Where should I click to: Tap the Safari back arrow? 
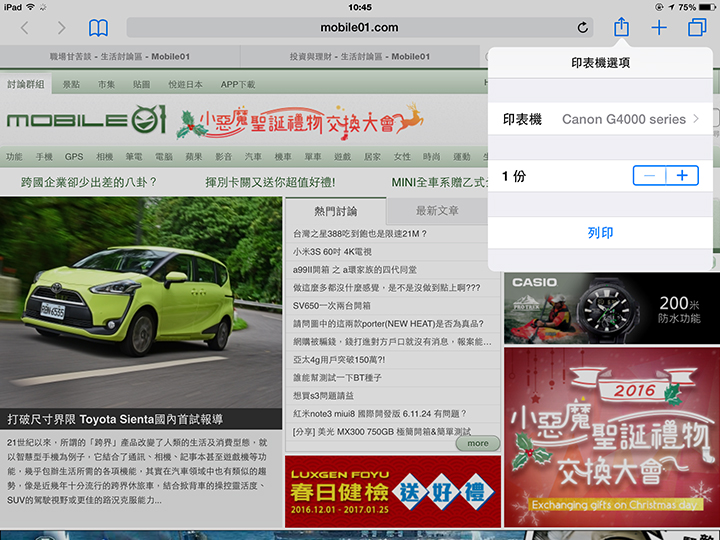tap(25, 28)
